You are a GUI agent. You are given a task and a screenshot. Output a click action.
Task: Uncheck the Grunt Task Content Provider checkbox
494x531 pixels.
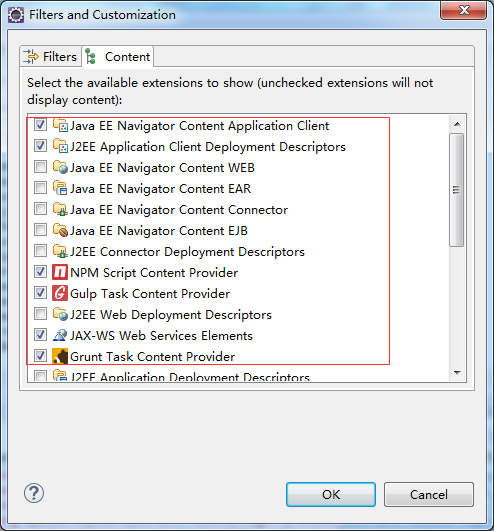click(40, 356)
